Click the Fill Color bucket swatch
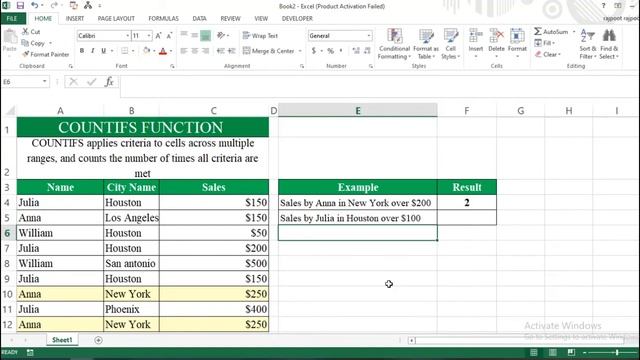 (x=146, y=51)
